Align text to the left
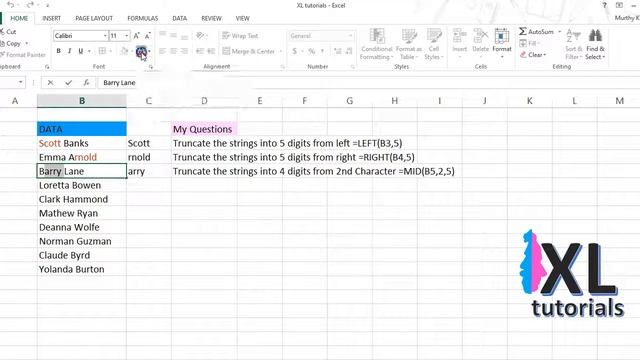 pos(162,51)
